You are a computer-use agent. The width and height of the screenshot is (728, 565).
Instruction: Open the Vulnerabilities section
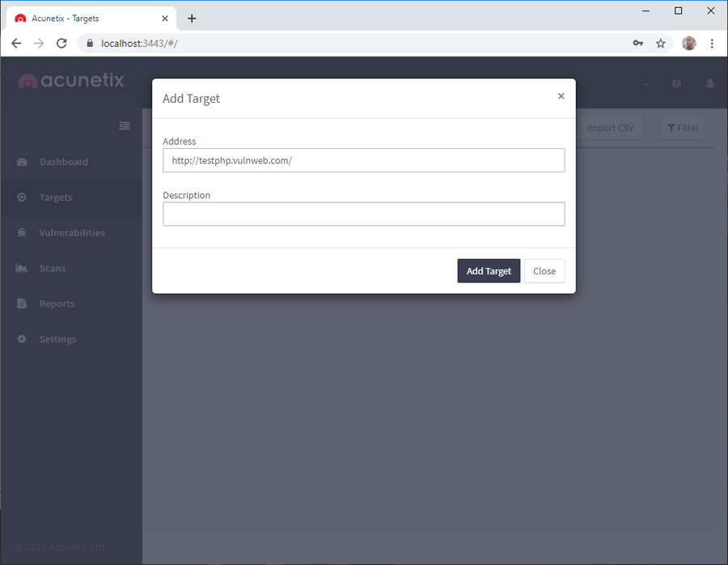[71, 233]
